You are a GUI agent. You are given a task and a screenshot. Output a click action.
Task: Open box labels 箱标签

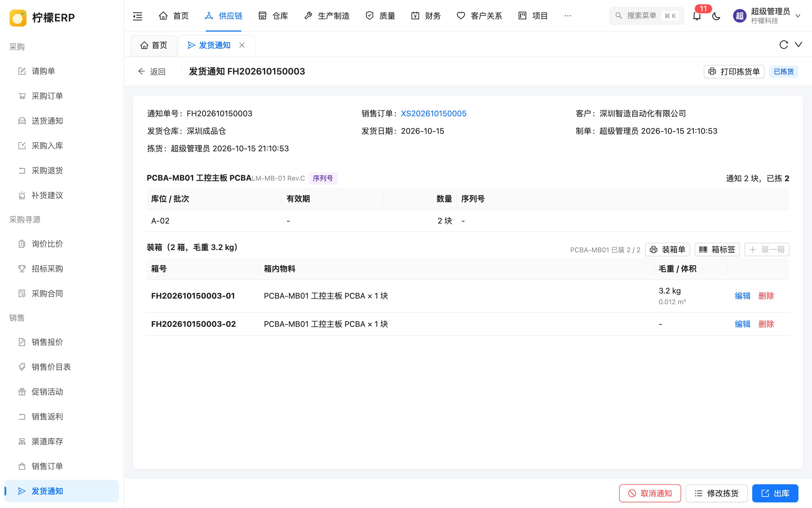tap(717, 250)
